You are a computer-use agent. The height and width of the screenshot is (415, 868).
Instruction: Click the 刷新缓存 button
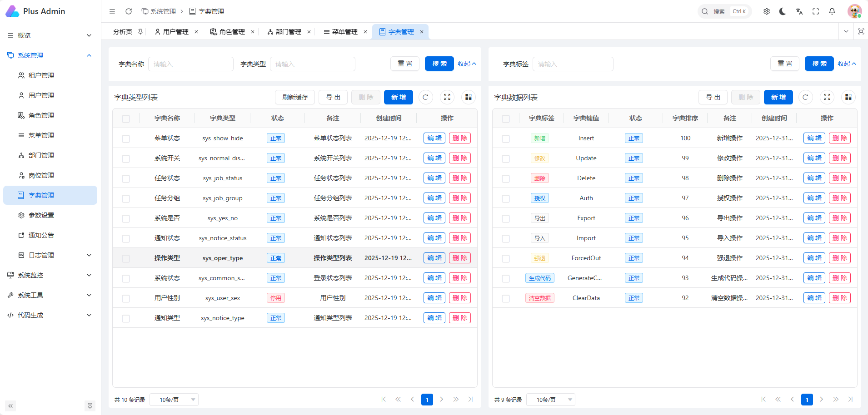295,97
